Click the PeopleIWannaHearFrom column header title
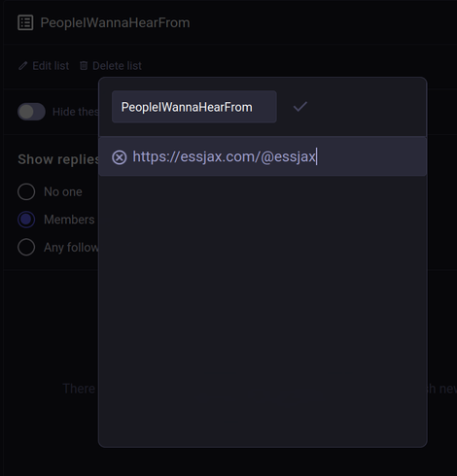The width and height of the screenshot is (457, 476). [115, 22]
